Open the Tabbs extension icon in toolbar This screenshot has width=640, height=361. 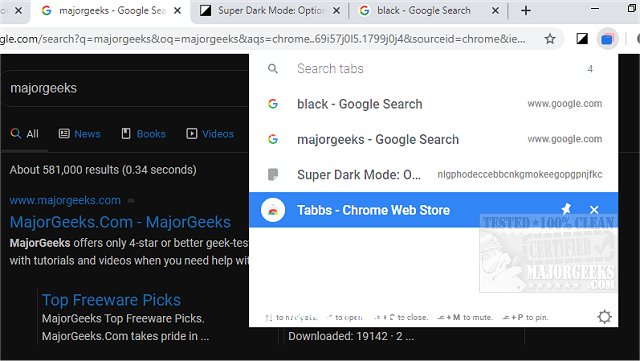coord(607,39)
